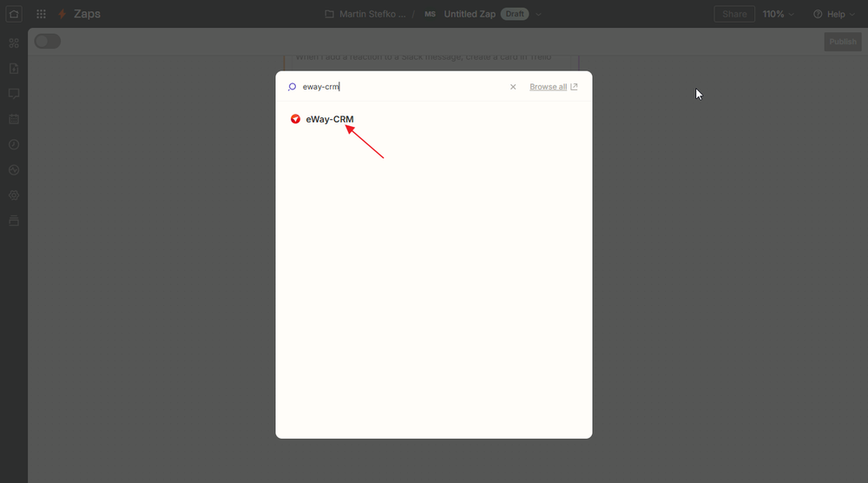The width and height of the screenshot is (868, 483).
Task: Open the home icon in the top bar
Action: point(14,14)
